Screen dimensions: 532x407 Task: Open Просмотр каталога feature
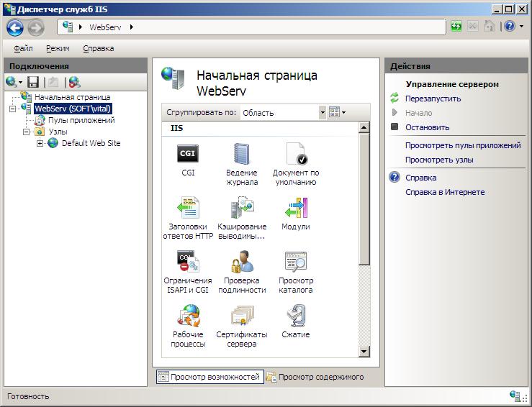tap(296, 272)
